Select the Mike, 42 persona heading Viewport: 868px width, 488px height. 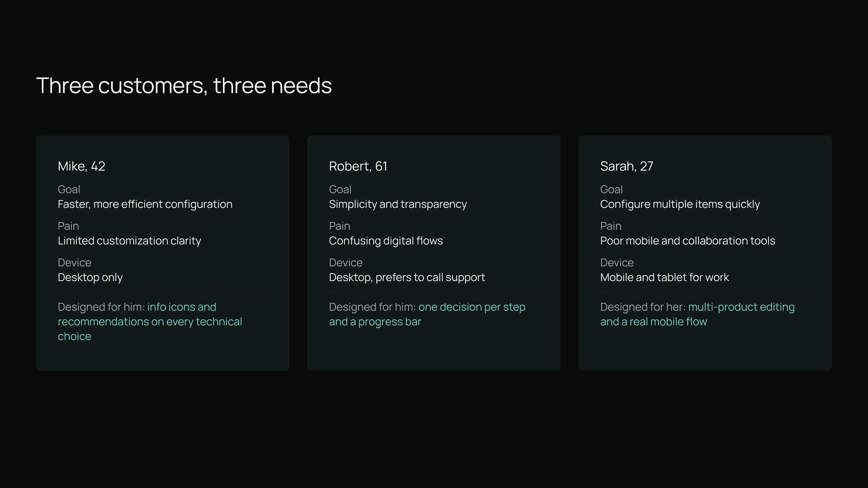(x=82, y=166)
